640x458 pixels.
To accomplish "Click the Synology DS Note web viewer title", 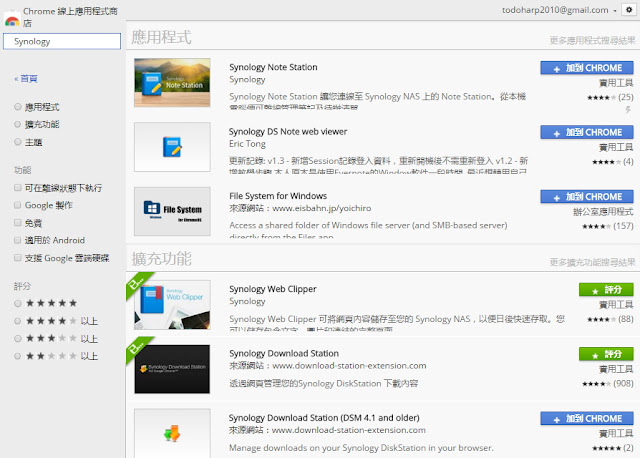I will point(288,131).
